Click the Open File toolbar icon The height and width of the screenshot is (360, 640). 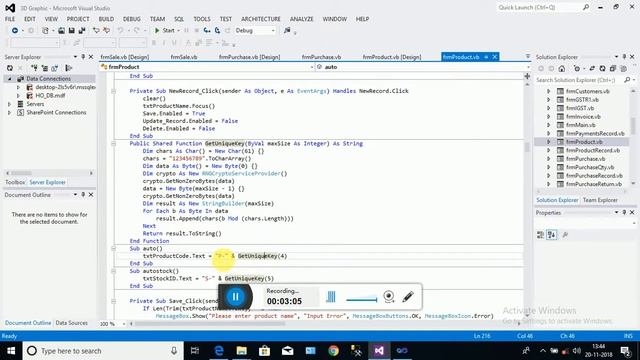click(61, 31)
